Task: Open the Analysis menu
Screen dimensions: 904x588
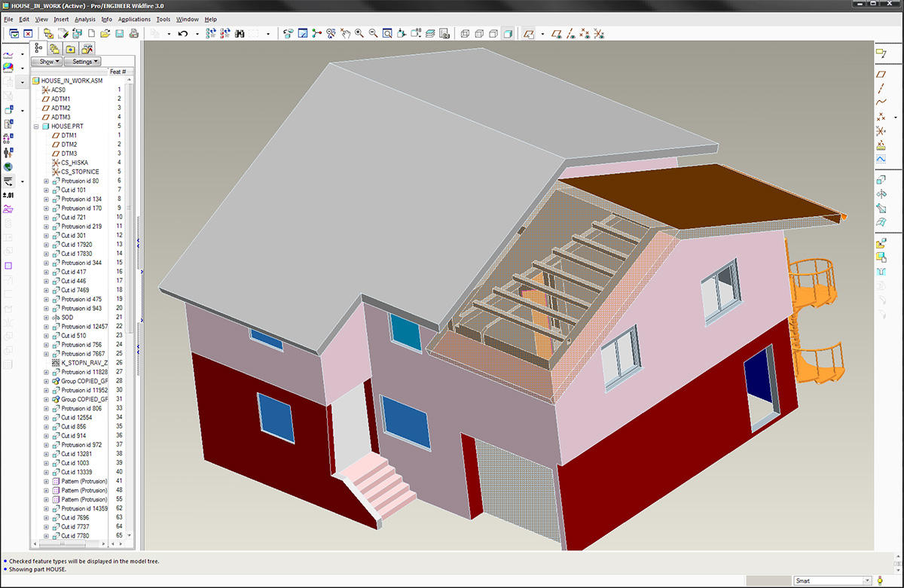Action: point(84,19)
